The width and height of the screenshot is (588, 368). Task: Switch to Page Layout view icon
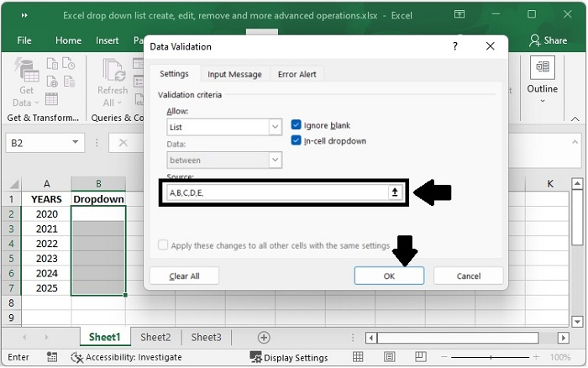click(x=390, y=357)
